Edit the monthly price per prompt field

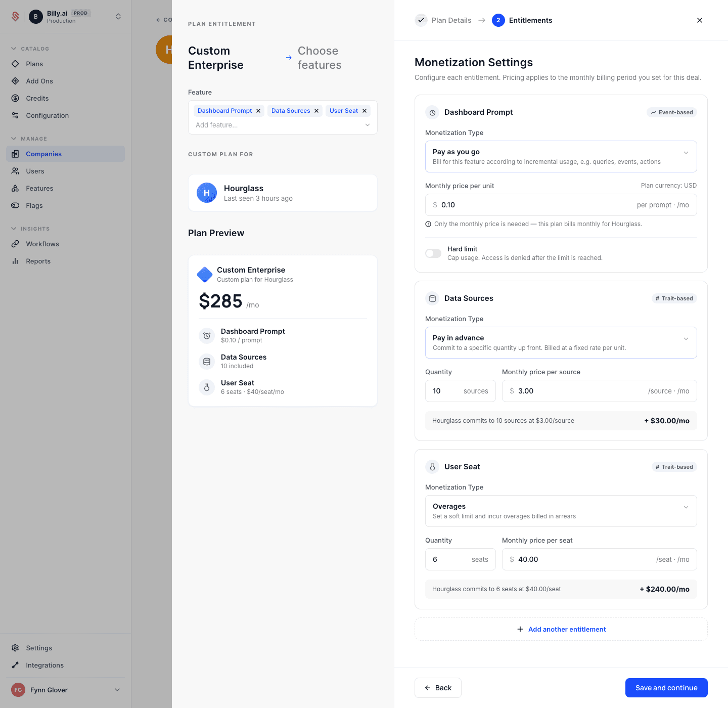(561, 205)
